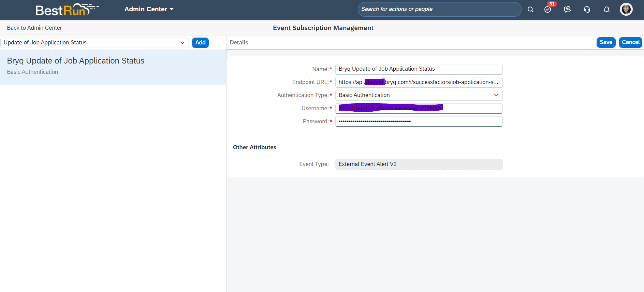Click the Password field
This screenshot has height=292, width=644.
419,122
